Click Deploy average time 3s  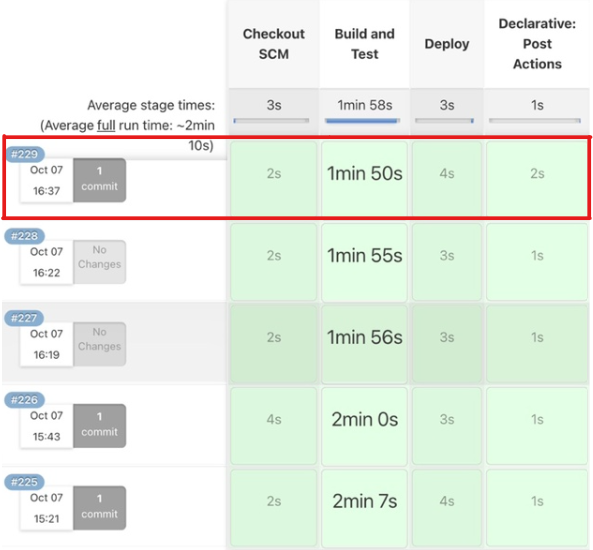[x=447, y=105]
